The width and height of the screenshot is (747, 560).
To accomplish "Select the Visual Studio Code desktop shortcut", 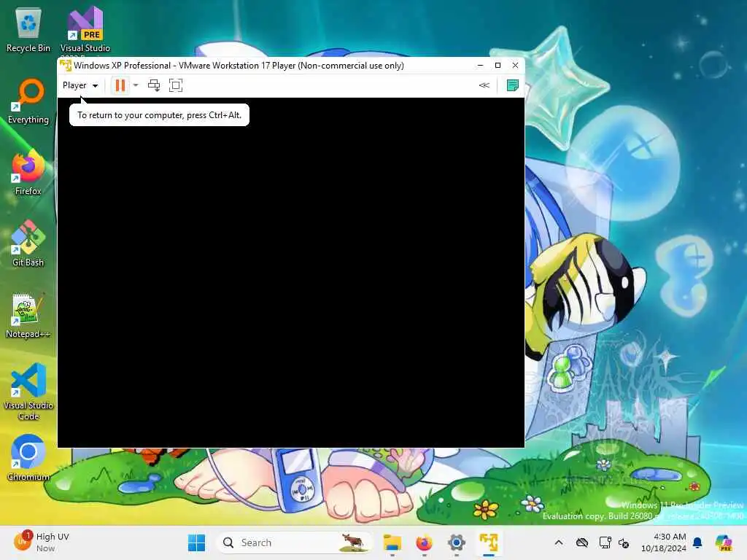I will (x=28, y=392).
